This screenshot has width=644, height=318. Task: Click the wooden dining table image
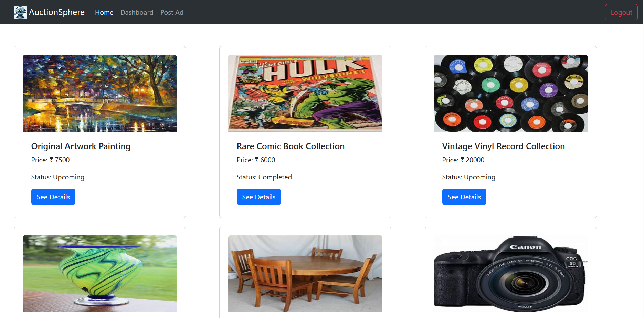(305, 274)
